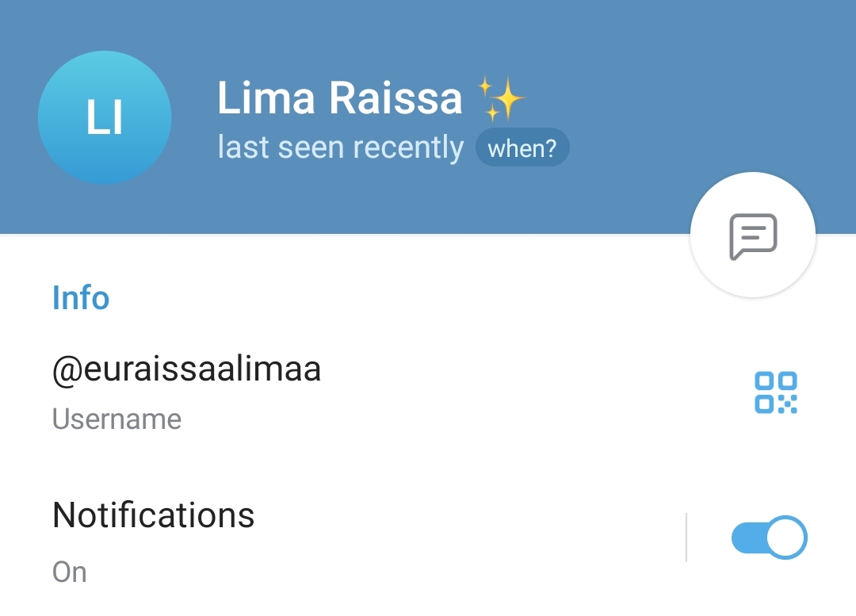Show the username QR code icon
Image resolution: width=856 pixels, height=616 pixels.
(776, 392)
